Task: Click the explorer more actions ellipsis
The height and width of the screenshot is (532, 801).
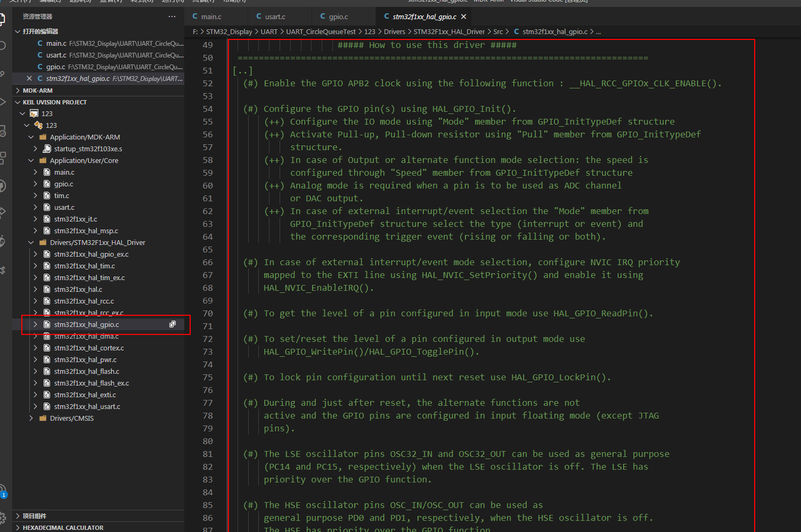Action: click(171, 17)
